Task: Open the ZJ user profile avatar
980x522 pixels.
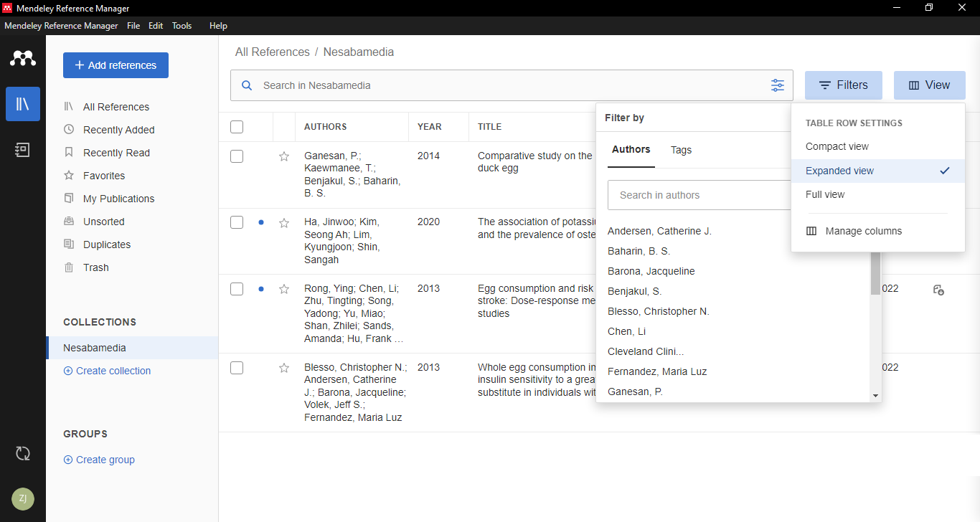Action: click(x=23, y=499)
